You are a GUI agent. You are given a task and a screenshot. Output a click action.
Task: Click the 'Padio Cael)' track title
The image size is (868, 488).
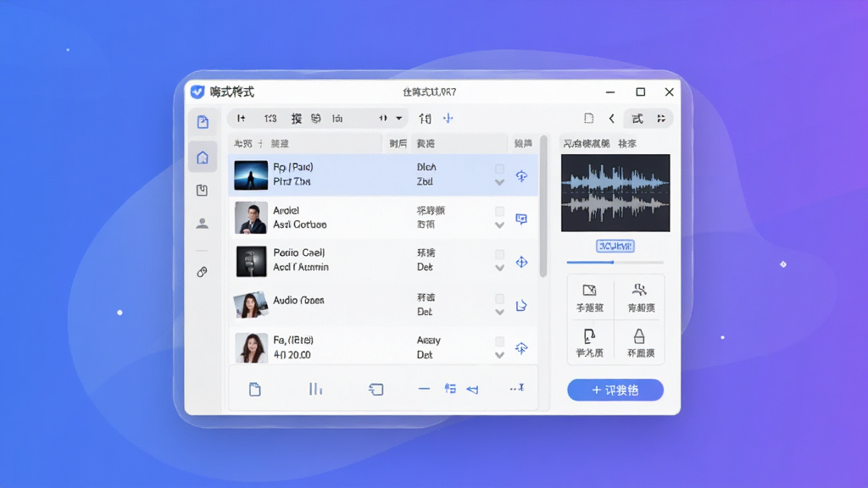coord(299,252)
